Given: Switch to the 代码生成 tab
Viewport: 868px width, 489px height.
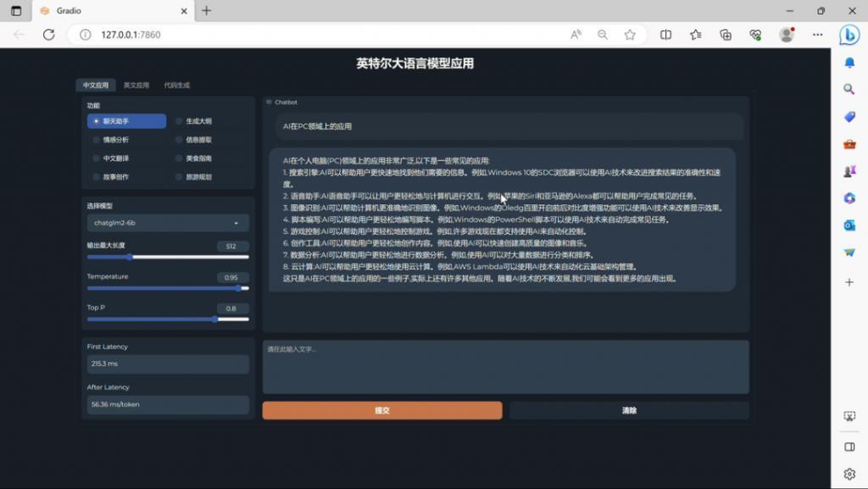Looking at the screenshot, I should pyautogui.click(x=175, y=85).
